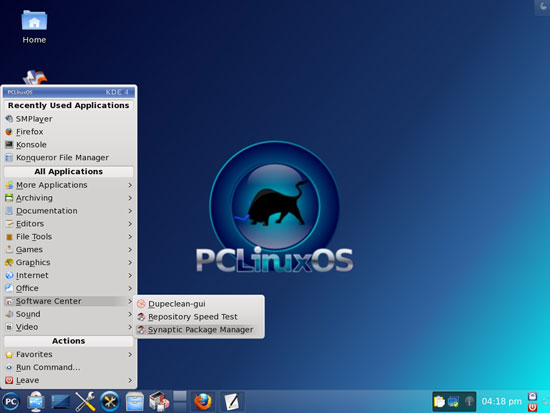Click the red power button in panel
Screen dimensions: 550x413
(532, 407)
